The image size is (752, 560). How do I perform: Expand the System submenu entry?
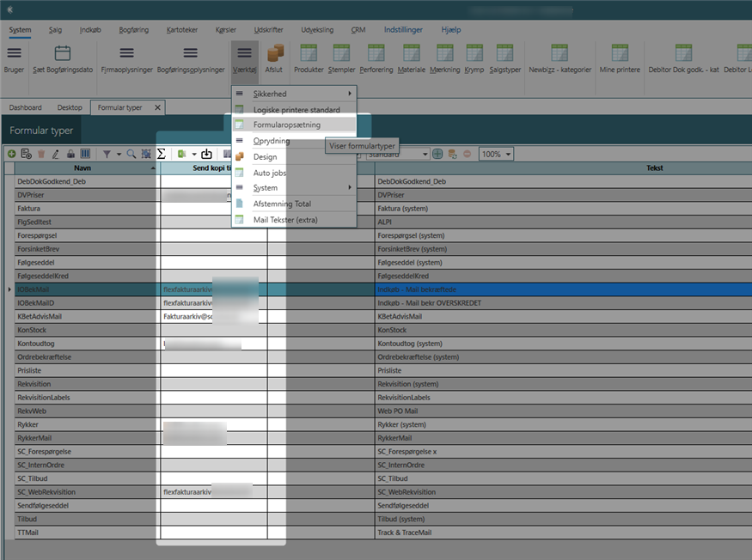[x=294, y=187]
